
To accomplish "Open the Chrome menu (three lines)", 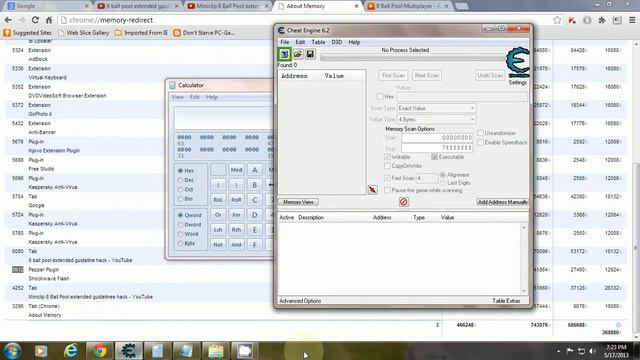I will pos(632,20).
